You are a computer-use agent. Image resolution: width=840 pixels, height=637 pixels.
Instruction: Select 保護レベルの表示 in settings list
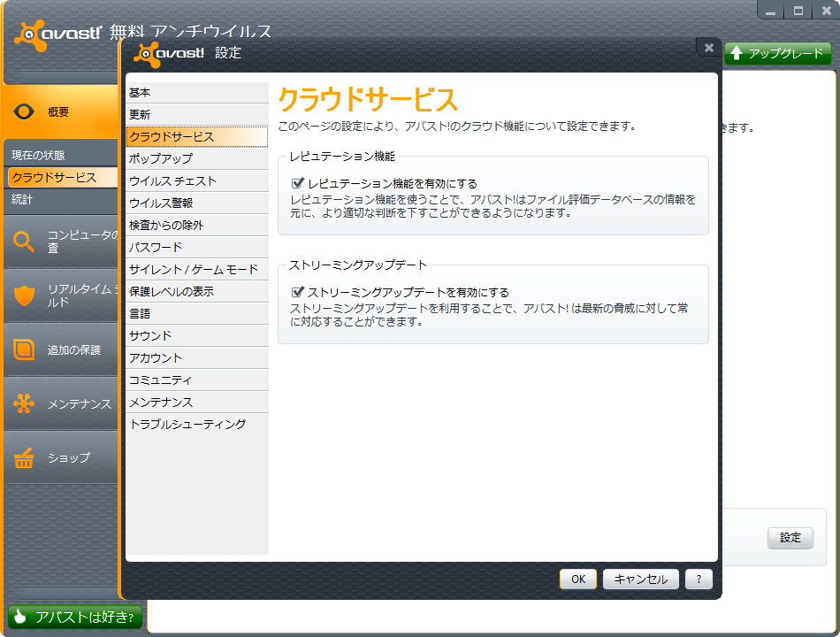[x=197, y=292]
